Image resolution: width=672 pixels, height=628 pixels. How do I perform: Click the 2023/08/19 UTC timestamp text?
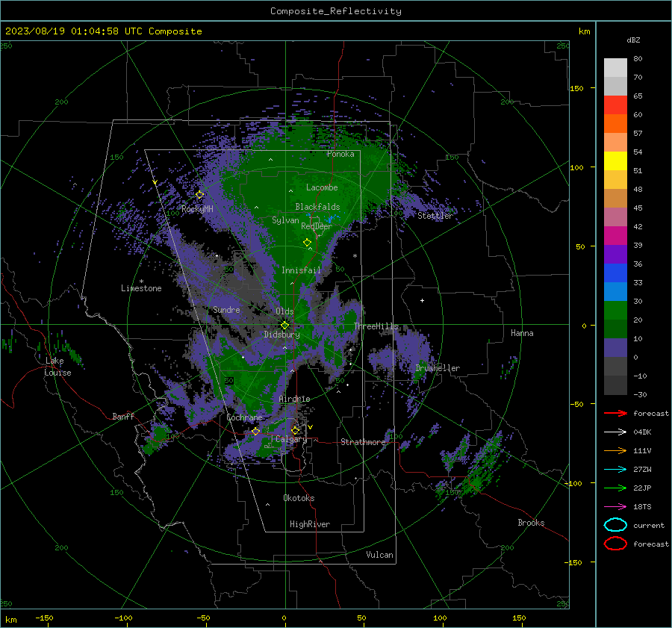(x=103, y=31)
